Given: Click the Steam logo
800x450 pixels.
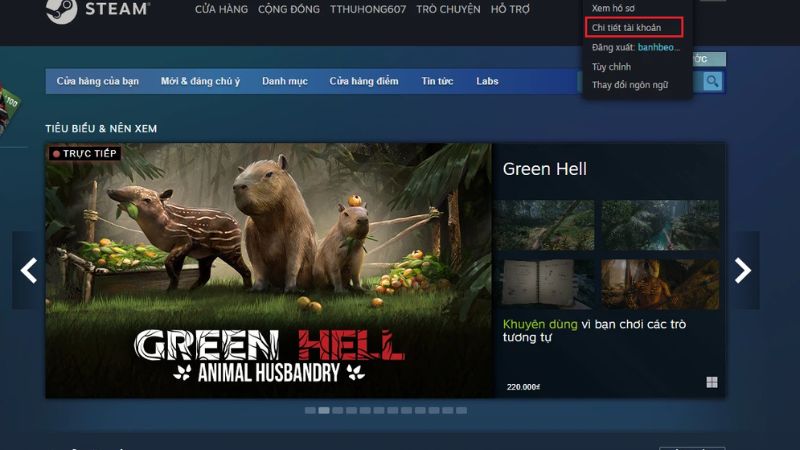Looking at the screenshot, I should tap(98, 10).
